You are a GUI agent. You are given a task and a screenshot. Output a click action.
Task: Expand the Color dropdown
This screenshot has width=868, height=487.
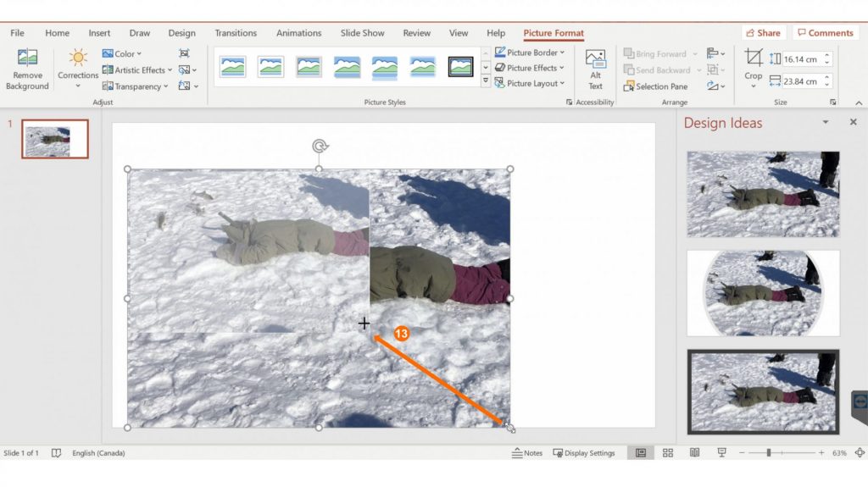124,54
